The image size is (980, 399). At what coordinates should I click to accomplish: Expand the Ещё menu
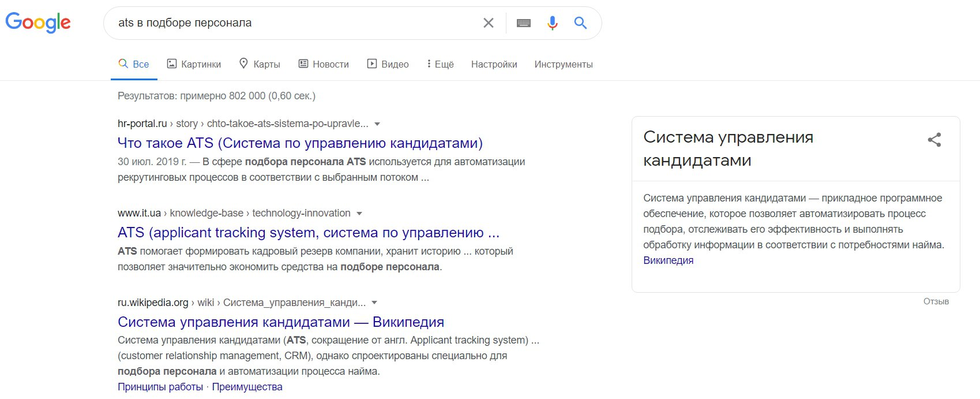coord(440,64)
